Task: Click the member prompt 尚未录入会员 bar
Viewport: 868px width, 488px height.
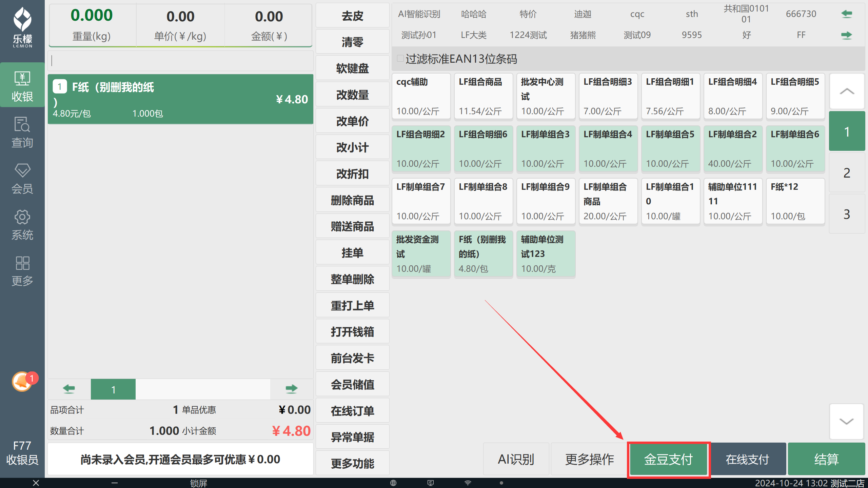Action: pos(180,459)
